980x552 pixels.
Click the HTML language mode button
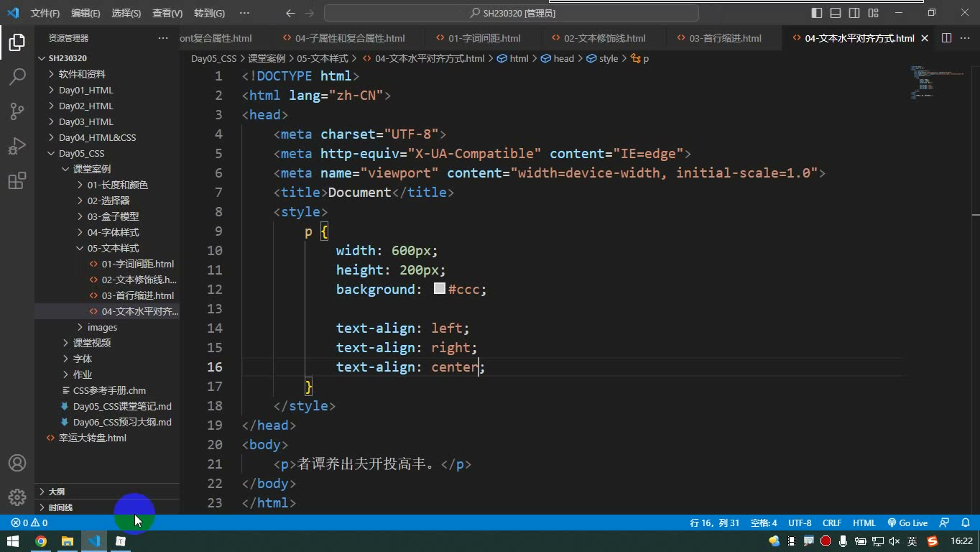pyautogui.click(x=864, y=523)
